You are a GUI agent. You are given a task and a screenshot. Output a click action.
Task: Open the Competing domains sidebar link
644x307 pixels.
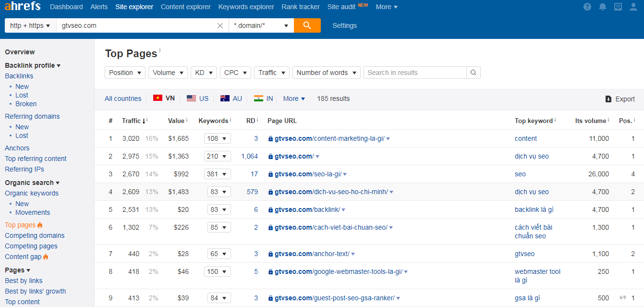[x=35, y=235]
